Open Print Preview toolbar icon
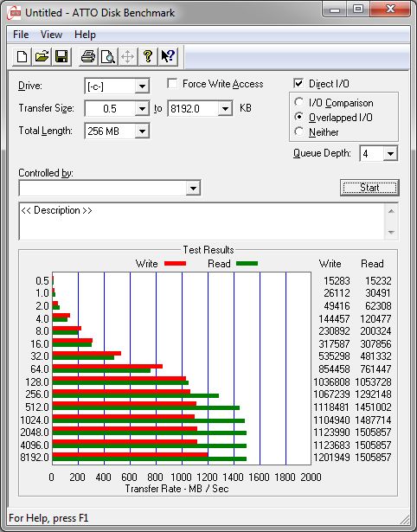The image size is (417, 532). tap(108, 56)
